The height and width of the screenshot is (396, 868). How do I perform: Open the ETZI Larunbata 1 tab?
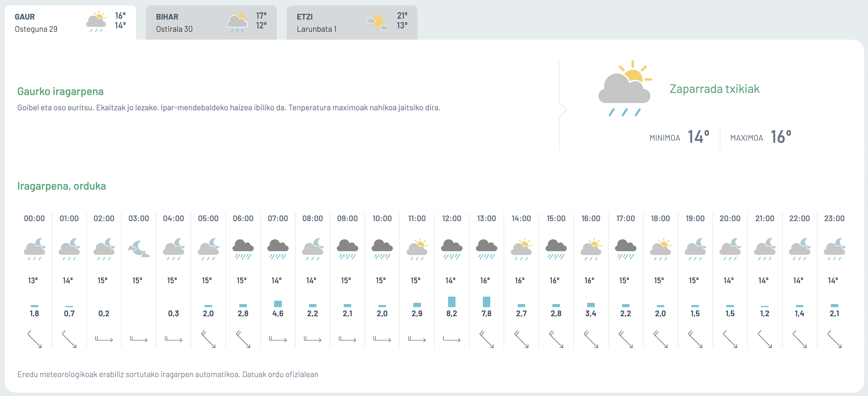click(352, 23)
